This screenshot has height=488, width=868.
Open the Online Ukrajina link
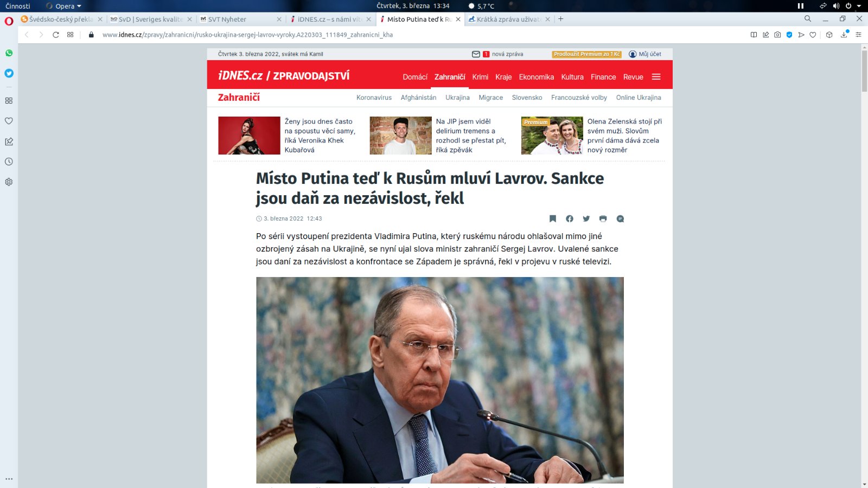(639, 98)
